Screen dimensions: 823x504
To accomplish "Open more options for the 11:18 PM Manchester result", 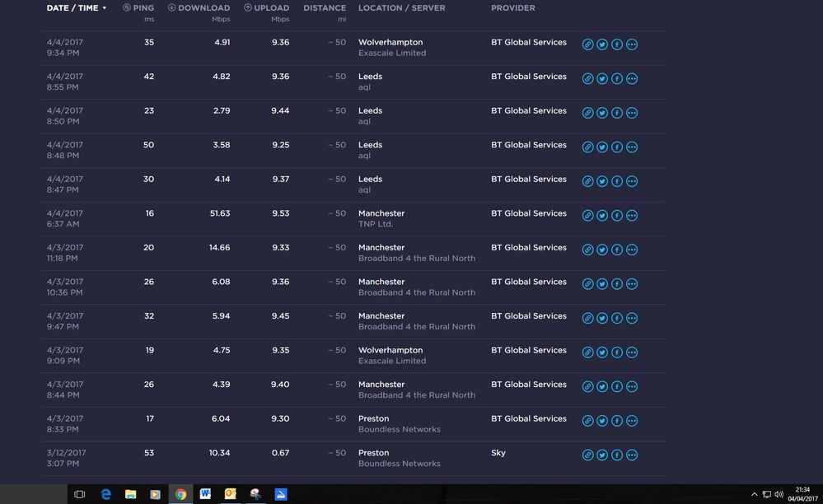I will tap(632, 250).
